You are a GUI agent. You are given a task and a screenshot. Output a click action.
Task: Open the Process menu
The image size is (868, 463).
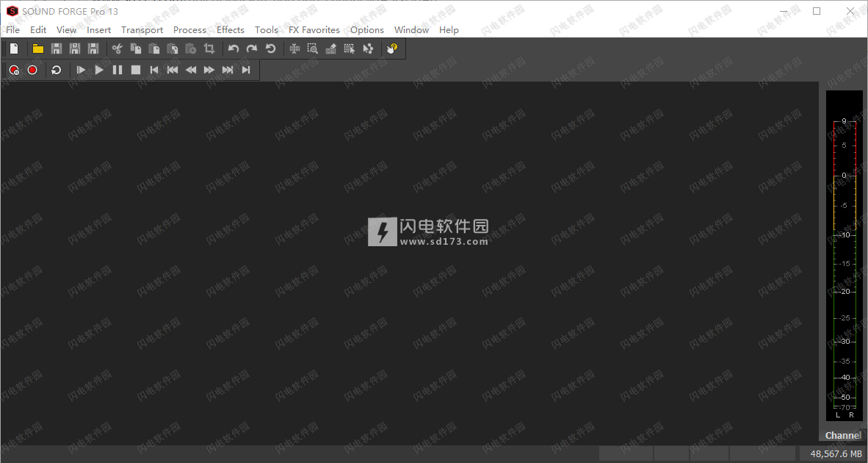pos(190,30)
